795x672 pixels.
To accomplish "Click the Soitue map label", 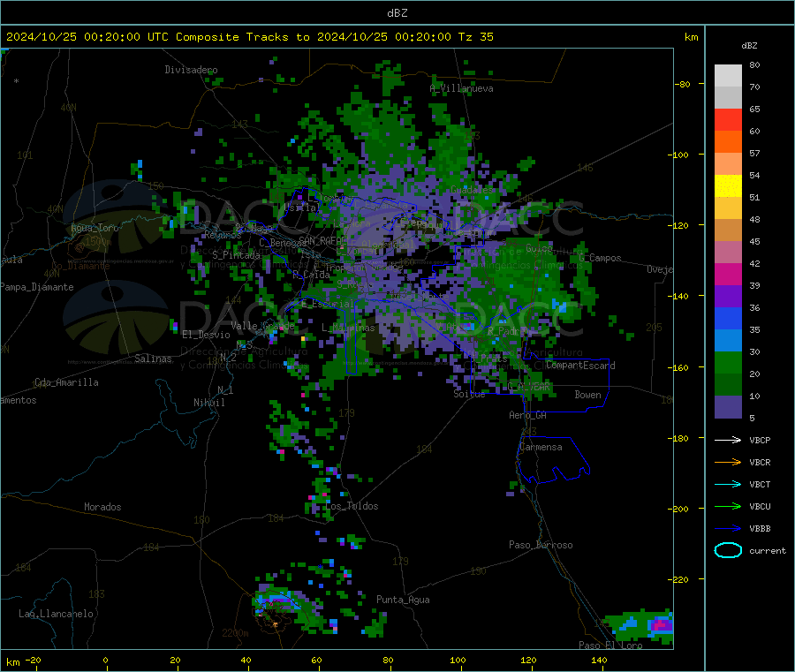I will tap(469, 394).
